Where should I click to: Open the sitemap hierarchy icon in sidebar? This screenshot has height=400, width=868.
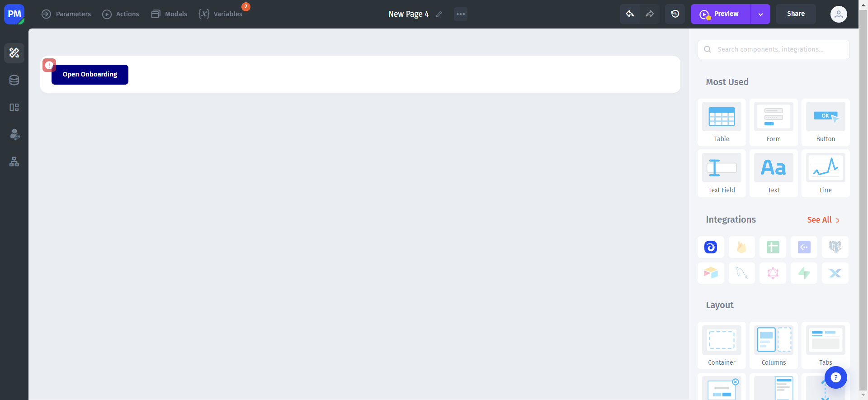click(14, 162)
